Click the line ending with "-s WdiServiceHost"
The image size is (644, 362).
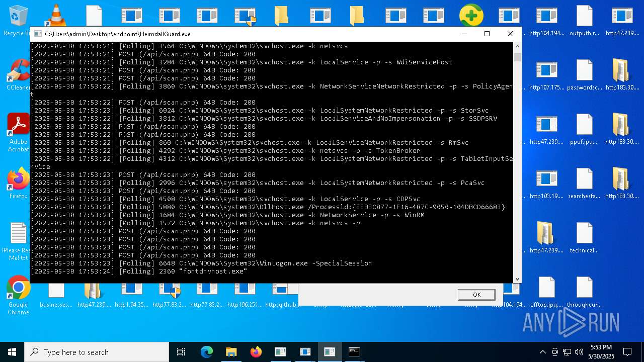(242, 62)
